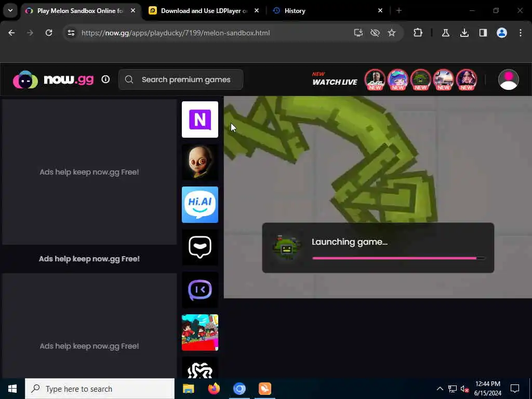
Task: Open the Hi.AI app icon
Action: (x=200, y=205)
